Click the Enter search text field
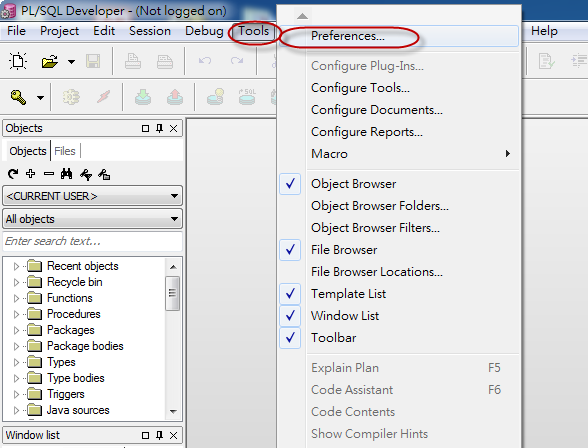The height and width of the screenshot is (448, 588). tap(92, 241)
